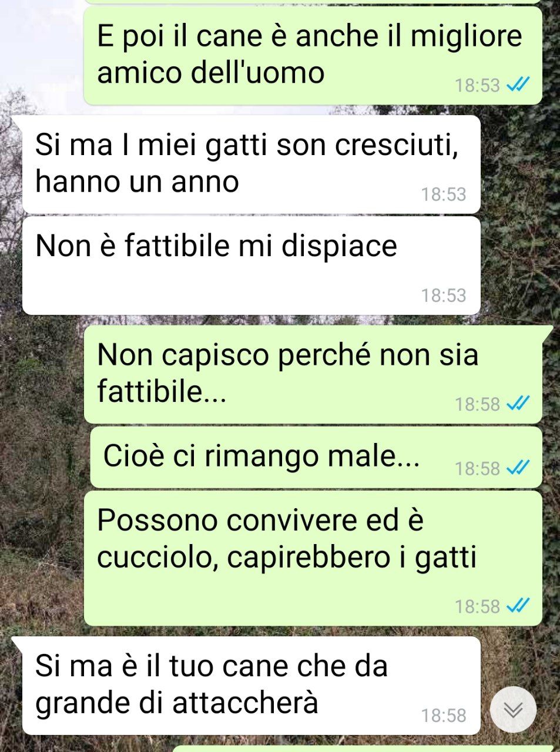
Task: Tap blue double ticks on 'fattibile...' message
Action: point(518,404)
